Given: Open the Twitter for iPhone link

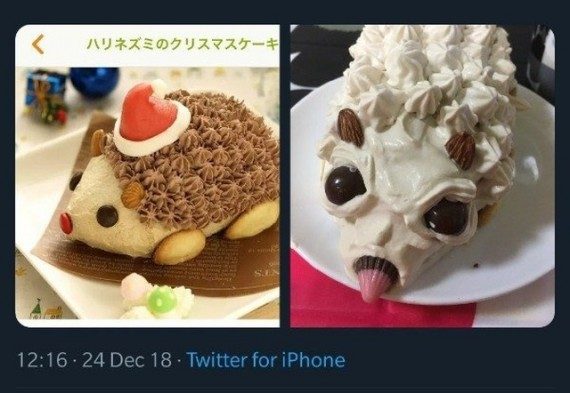Looking at the screenshot, I should [x=266, y=360].
